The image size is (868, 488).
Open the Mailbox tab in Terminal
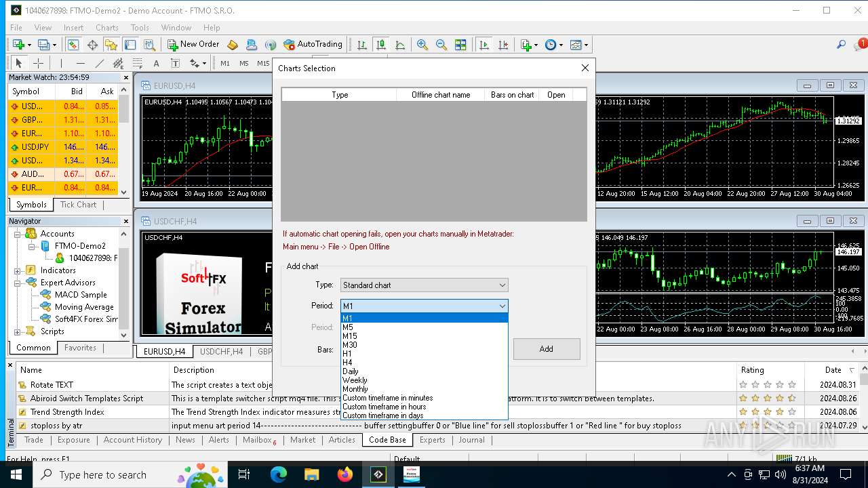(259, 440)
